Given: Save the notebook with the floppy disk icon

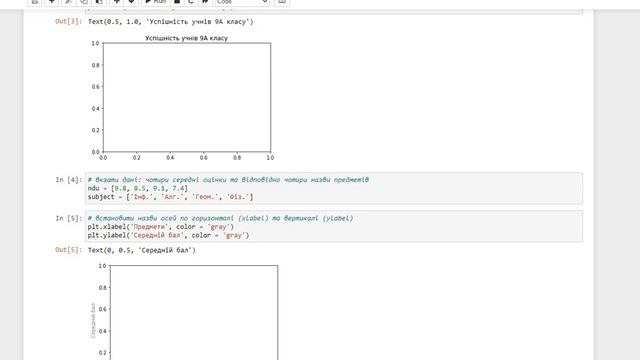Looking at the screenshot, I should point(35,2).
